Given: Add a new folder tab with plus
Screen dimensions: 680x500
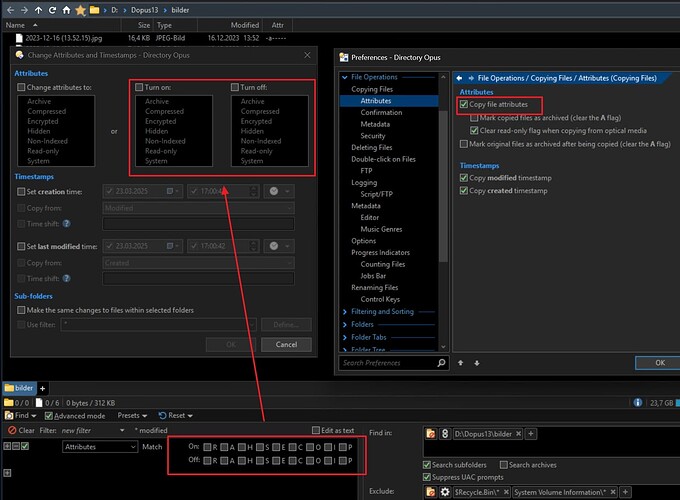Looking at the screenshot, I should pos(42,389).
